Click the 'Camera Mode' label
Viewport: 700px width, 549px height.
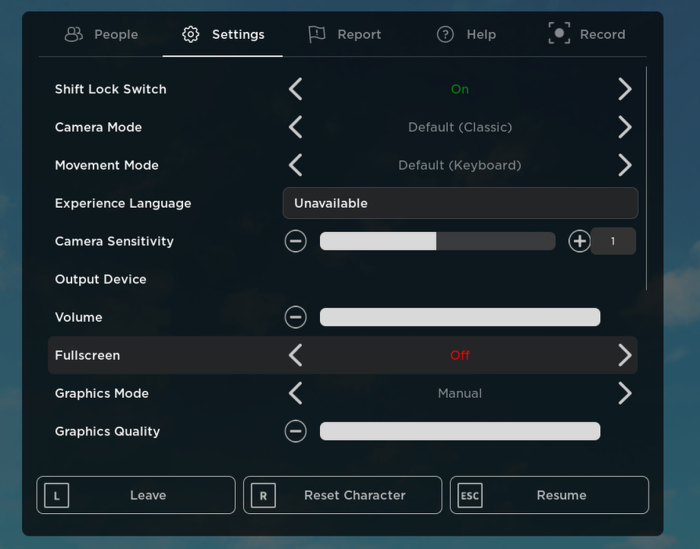pyautogui.click(x=98, y=127)
